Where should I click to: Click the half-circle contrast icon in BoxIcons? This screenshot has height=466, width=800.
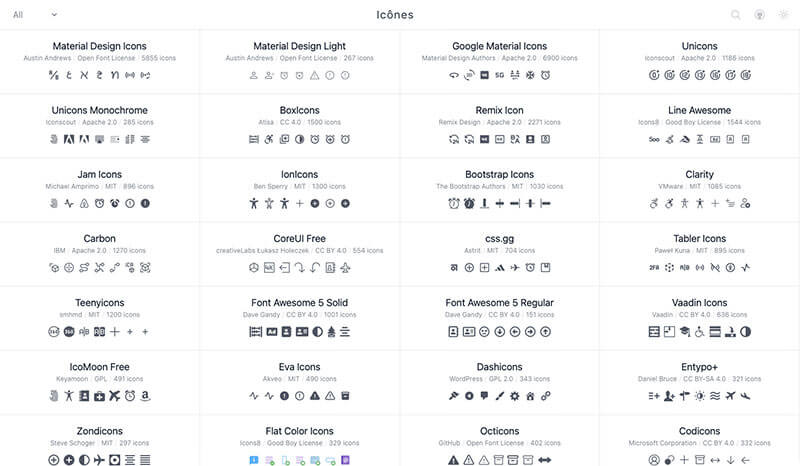(299, 139)
